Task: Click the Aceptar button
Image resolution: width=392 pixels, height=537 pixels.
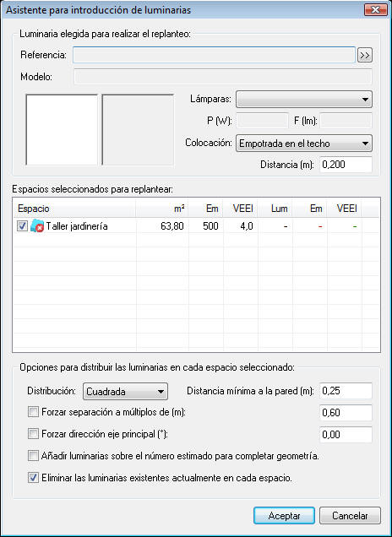Action: pos(284,516)
